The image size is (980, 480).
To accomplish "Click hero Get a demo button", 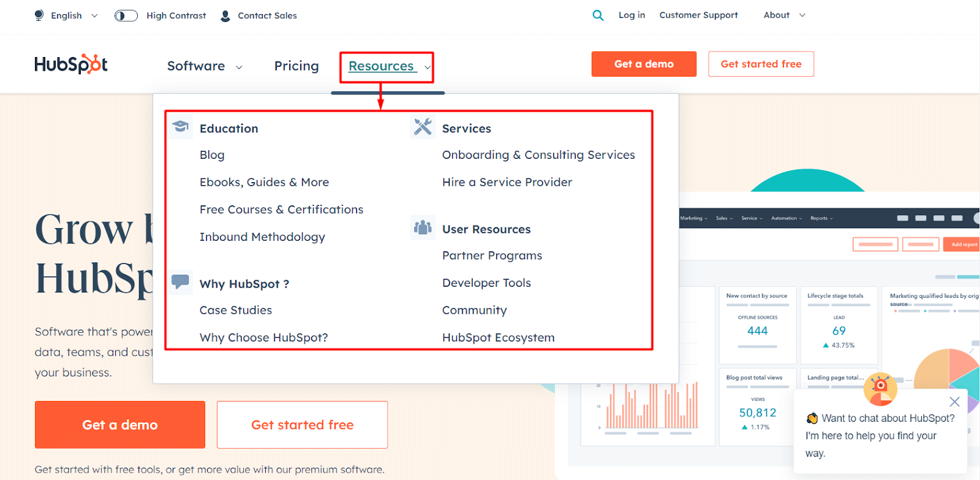I will click(x=120, y=425).
